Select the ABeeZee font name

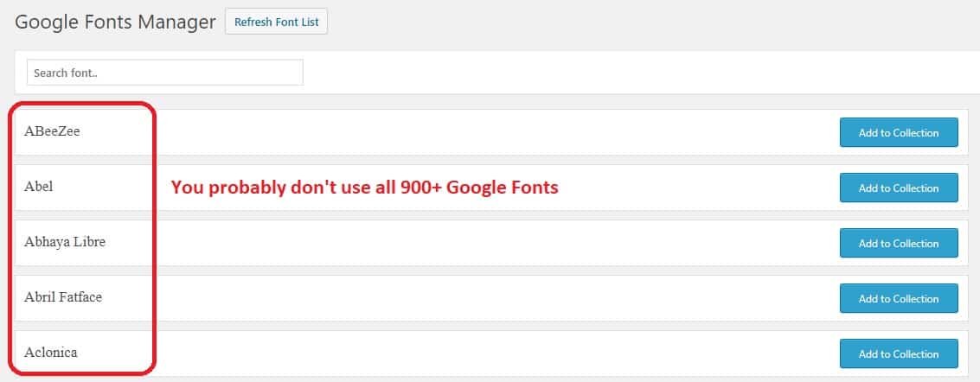coord(52,131)
